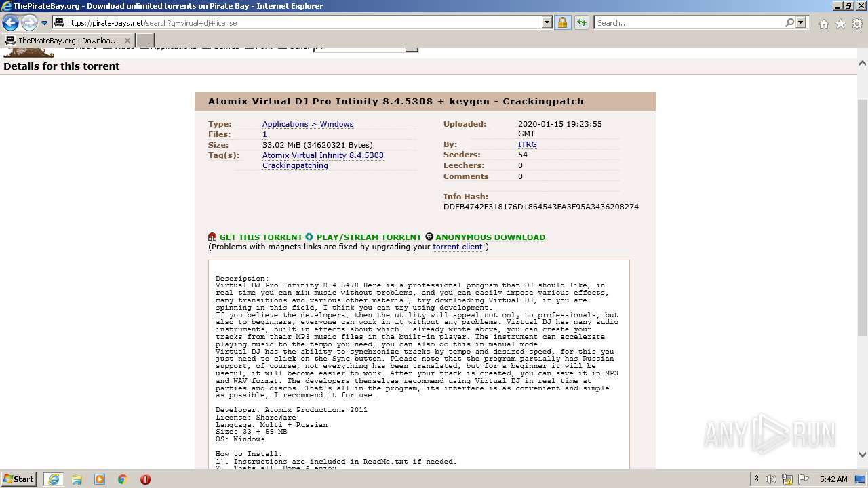Viewport: 868px width, 488px height.
Task: Open a new blank tab
Action: [x=145, y=41]
